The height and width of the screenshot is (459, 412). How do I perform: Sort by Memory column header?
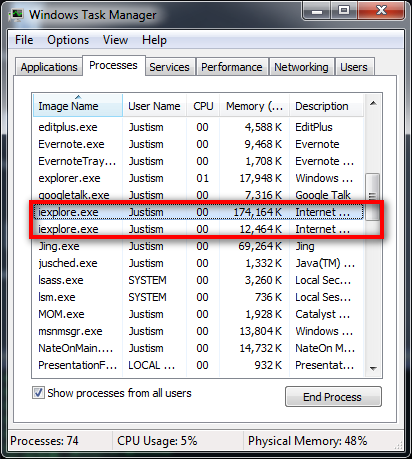point(254,106)
